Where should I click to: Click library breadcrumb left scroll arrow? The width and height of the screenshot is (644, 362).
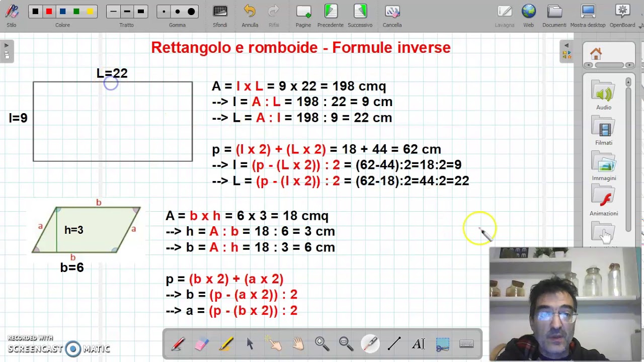pyautogui.click(x=588, y=65)
